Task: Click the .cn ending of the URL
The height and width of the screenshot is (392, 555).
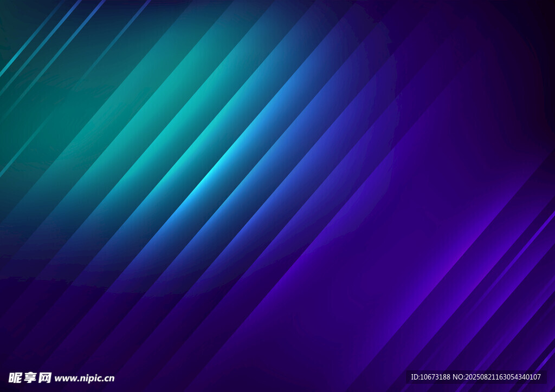Action: [108, 378]
